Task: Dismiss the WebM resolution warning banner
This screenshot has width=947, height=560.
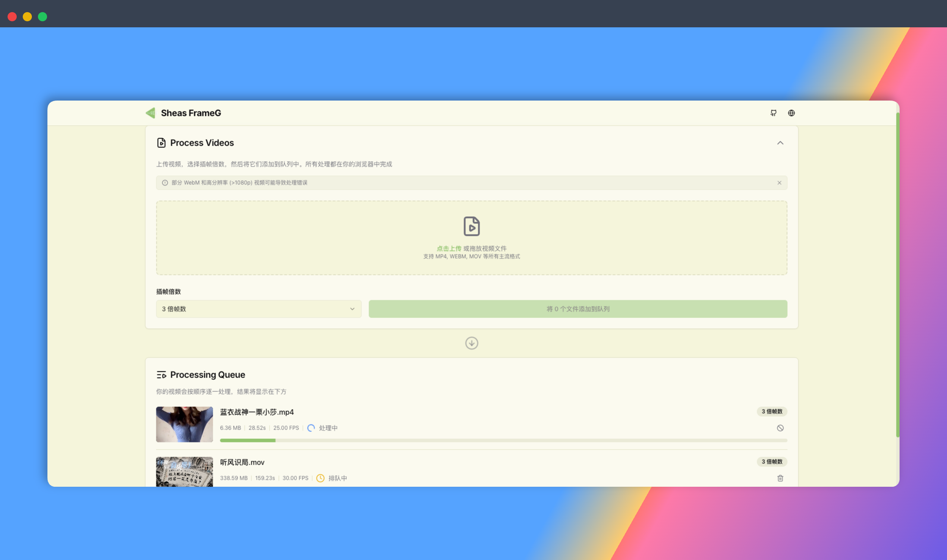Action: tap(779, 183)
